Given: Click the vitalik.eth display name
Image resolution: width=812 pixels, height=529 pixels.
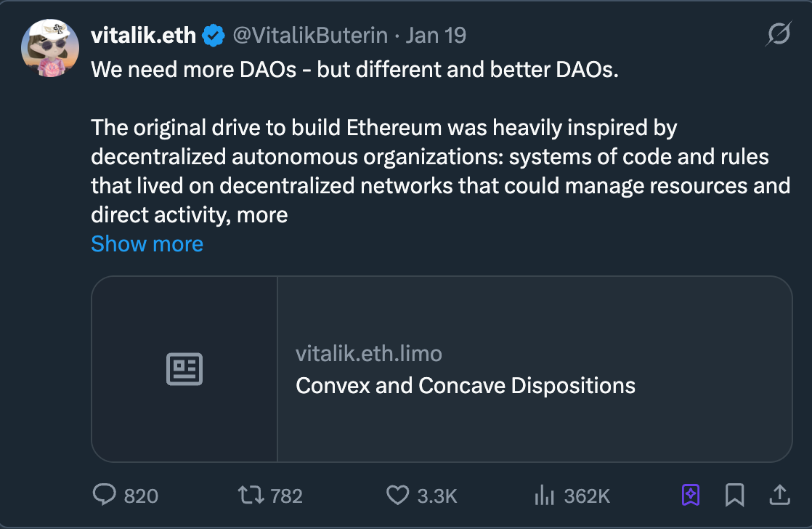Looking at the screenshot, I should point(143,35).
